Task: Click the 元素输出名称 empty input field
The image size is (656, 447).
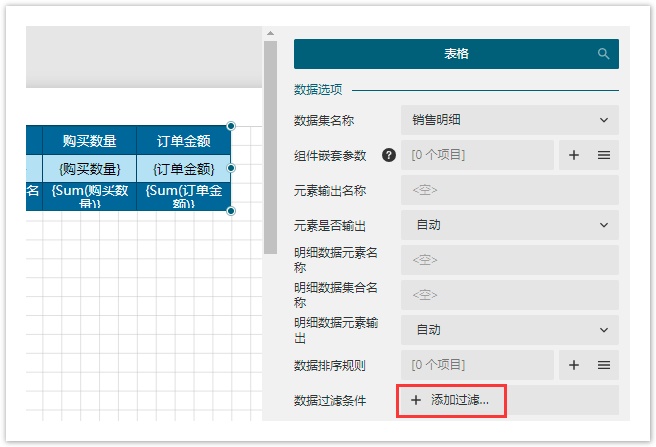Action: [510, 190]
